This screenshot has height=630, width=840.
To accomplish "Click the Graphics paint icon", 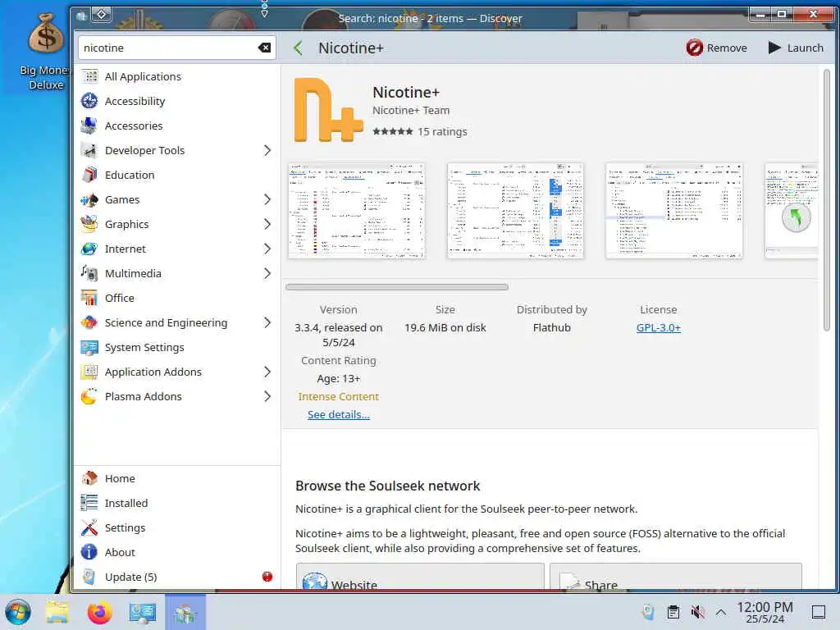I will tap(89, 224).
